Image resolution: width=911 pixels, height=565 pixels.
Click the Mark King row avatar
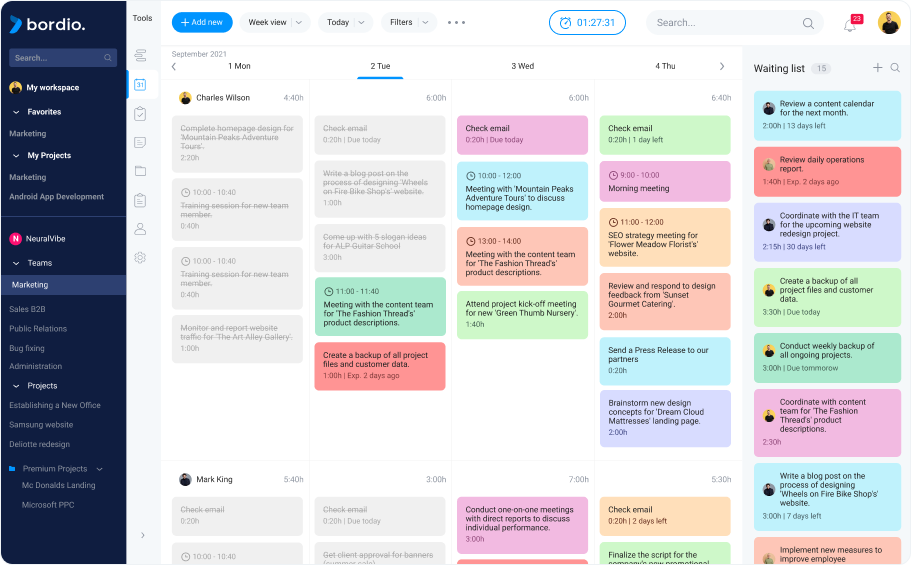(x=185, y=480)
